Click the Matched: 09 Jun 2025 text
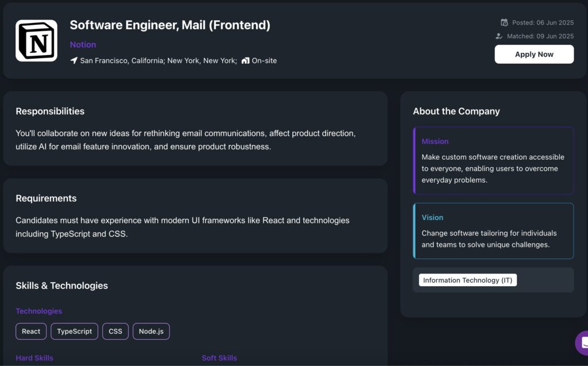 coord(540,36)
